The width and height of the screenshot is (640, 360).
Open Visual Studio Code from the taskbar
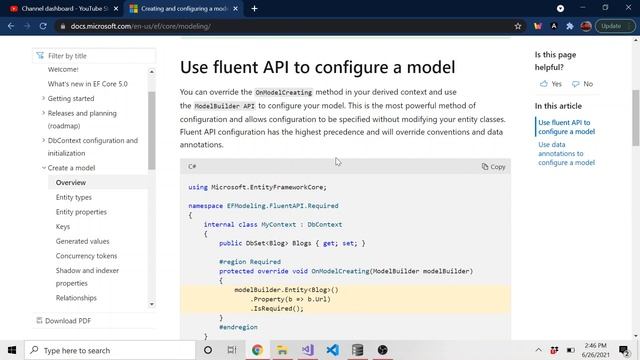tap(333, 350)
